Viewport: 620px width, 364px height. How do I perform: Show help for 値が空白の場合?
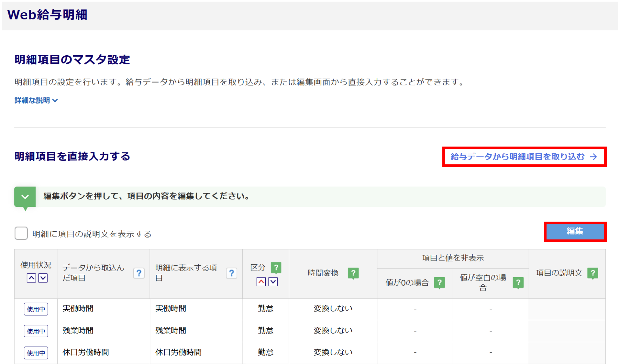pos(518,282)
